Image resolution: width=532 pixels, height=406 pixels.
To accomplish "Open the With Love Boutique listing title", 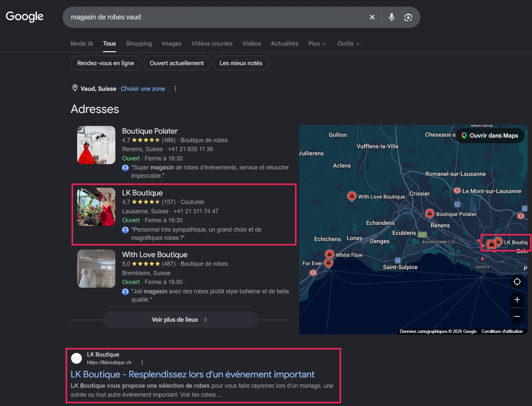I will (155, 254).
